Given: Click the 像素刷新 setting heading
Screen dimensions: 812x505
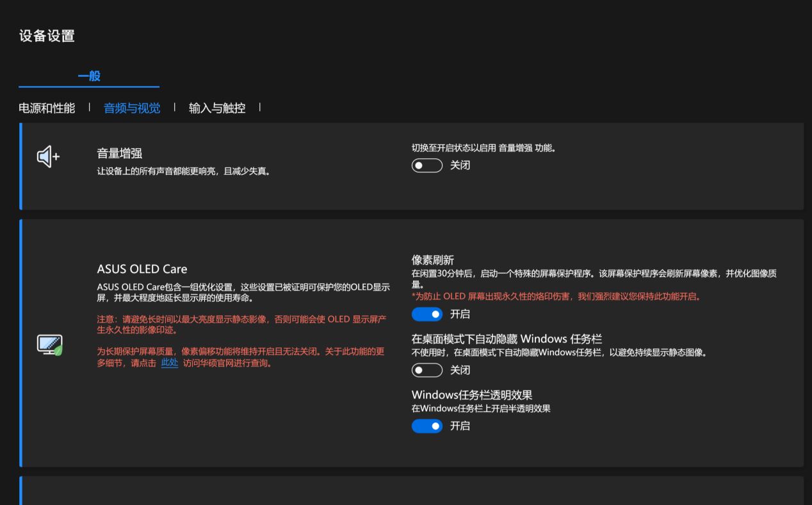Looking at the screenshot, I should 433,260.
